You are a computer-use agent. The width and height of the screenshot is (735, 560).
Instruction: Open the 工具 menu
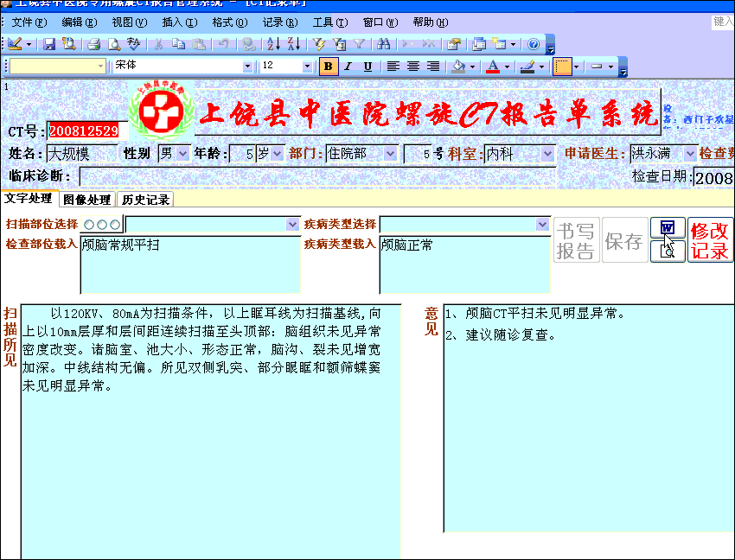pos(330,22)
